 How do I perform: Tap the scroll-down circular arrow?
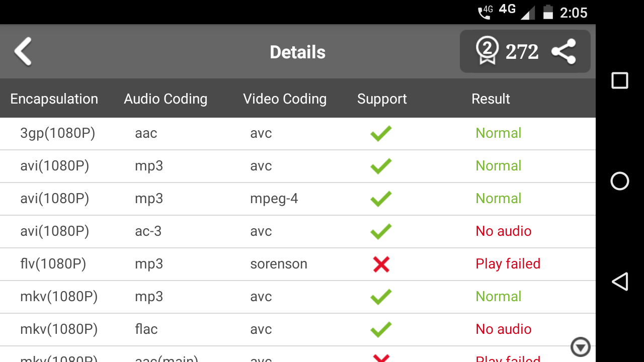click(x=580, y=347)
